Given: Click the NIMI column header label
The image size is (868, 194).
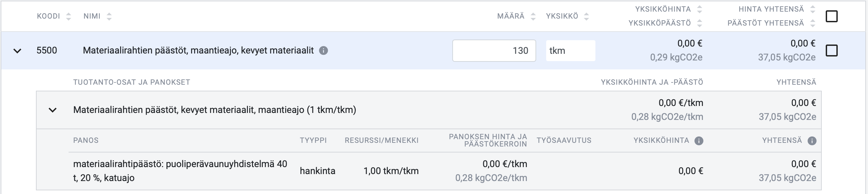Looking at the screenshot, I should [x=92, y=17].
